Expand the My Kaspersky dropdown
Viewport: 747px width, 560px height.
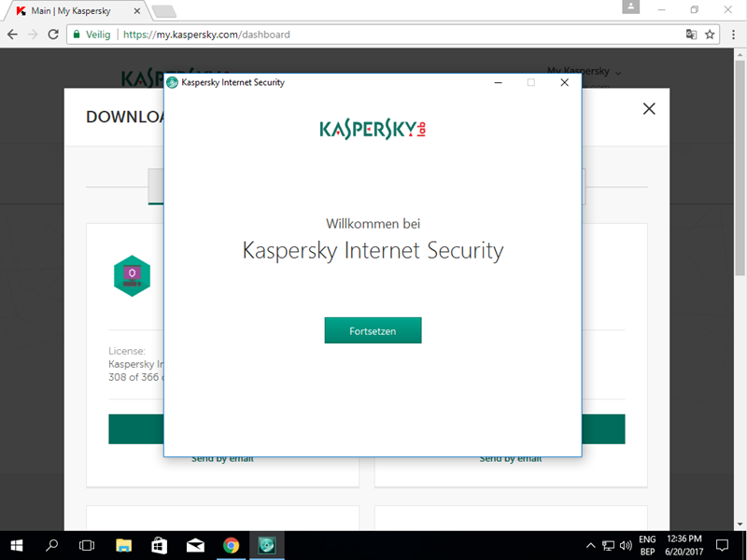pyautogui.click(x=584, y=72)
